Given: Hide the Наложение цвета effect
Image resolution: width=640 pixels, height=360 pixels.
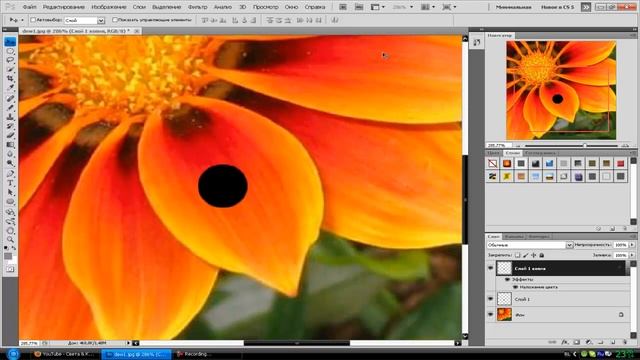Looking at the screenshot, I should (x=515, y=287).
